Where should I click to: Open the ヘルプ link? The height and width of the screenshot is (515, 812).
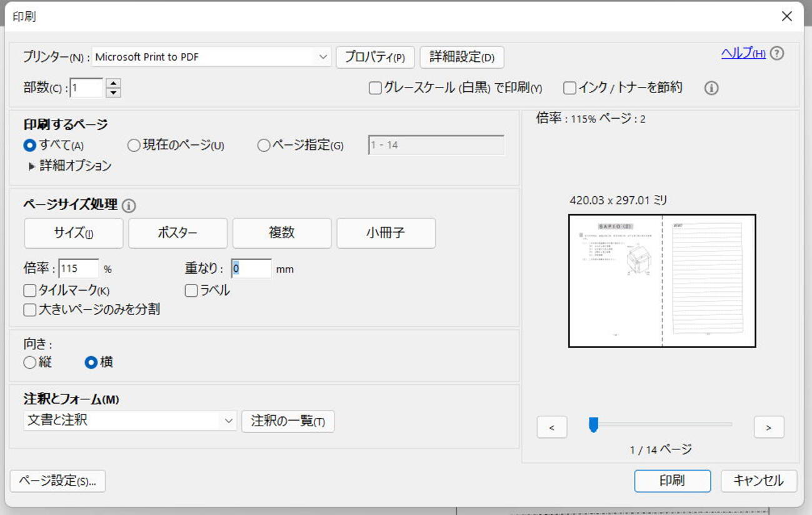coord(743,54)
